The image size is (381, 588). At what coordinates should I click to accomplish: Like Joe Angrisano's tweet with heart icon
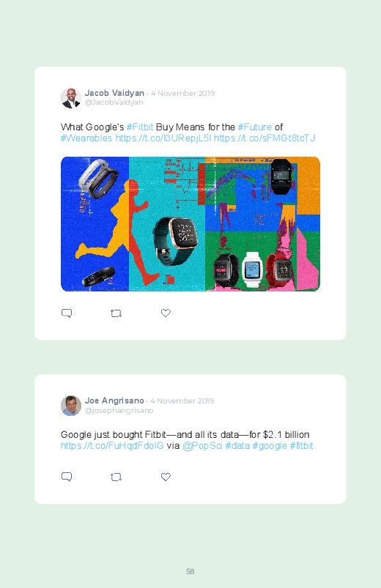tap(166, 477)
